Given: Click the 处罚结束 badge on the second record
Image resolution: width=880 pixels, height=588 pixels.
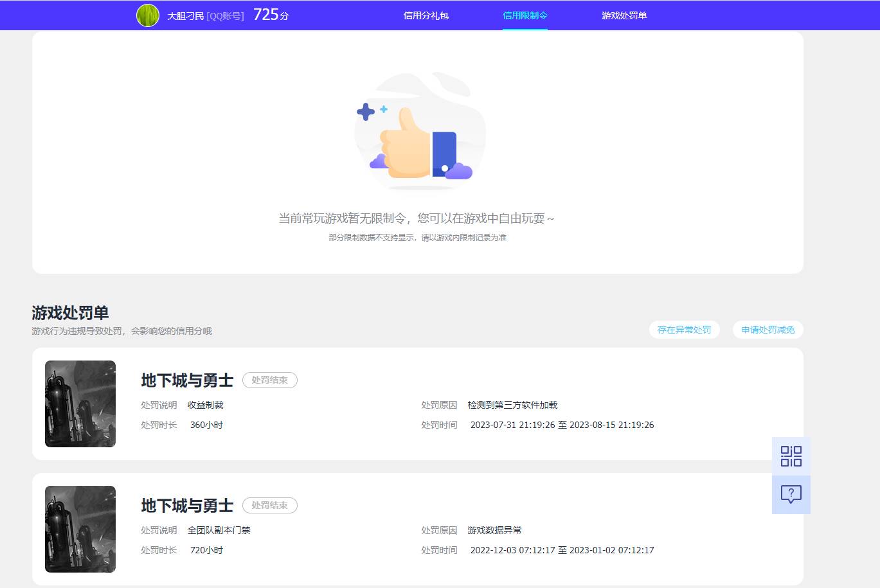Looking at the screenshot, I should point(269,505).
